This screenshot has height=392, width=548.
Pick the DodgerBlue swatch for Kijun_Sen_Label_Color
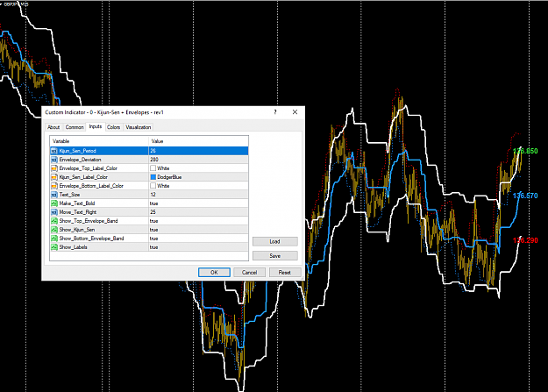153,177
